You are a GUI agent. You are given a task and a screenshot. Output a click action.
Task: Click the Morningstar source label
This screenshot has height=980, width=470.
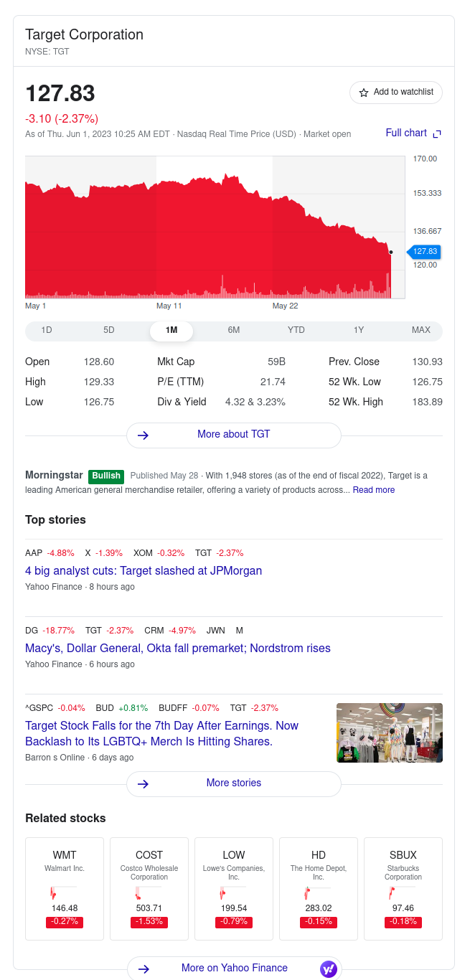click(55, 475)
